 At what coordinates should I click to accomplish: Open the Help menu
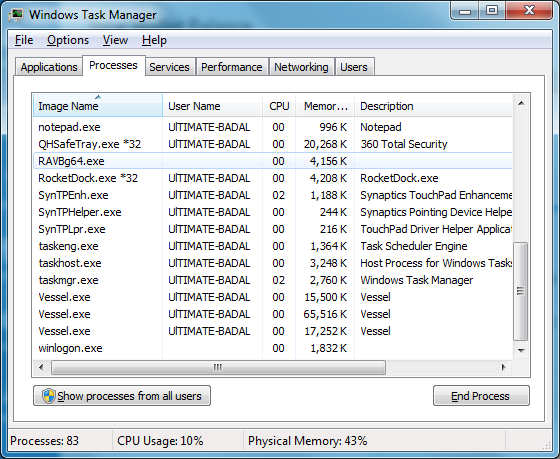pos(154,40)
